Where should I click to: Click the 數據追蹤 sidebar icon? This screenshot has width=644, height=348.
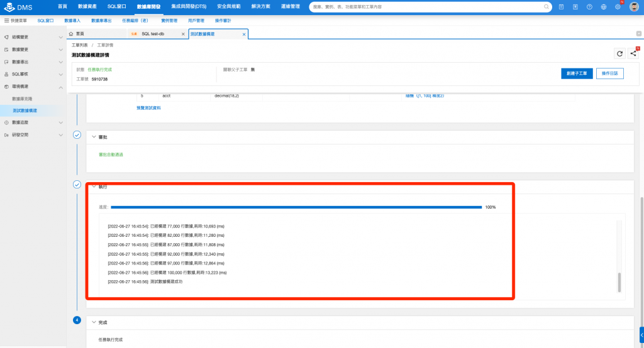[x=6, y=122]
